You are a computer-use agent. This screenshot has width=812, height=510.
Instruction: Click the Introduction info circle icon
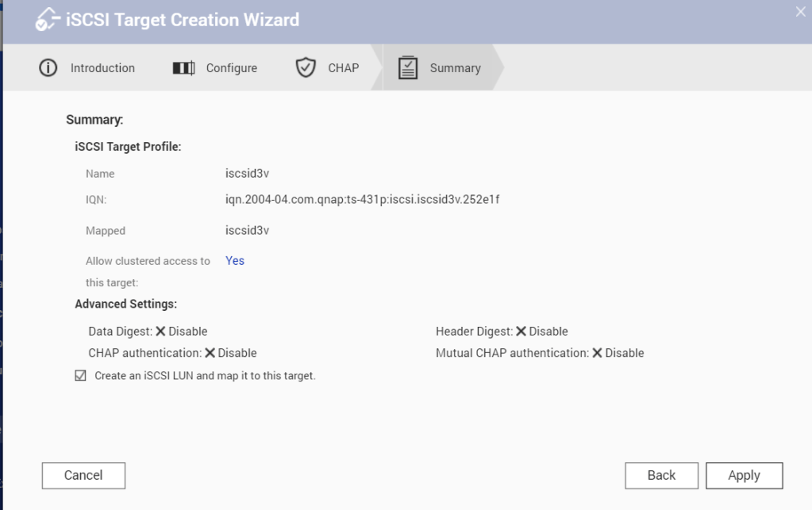pyautogui.click(x=48, y=68)
